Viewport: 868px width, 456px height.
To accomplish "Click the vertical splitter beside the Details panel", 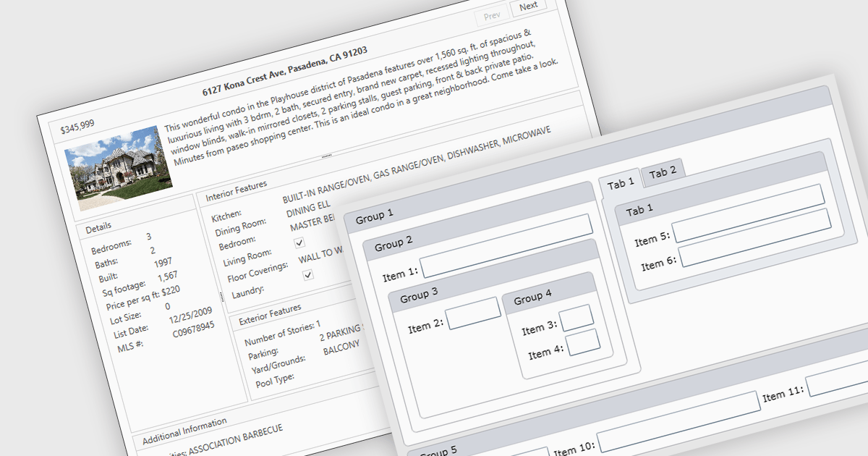I will (x=221, y=296).
